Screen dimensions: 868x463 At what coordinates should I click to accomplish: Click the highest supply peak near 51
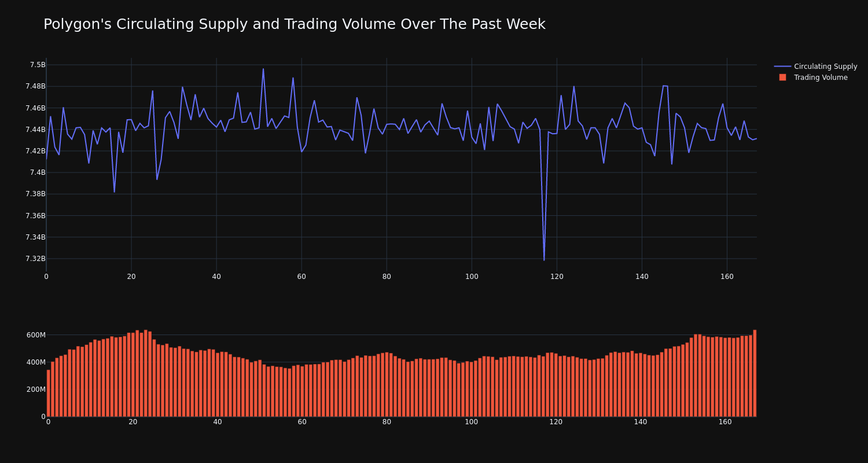coord(263,69)
